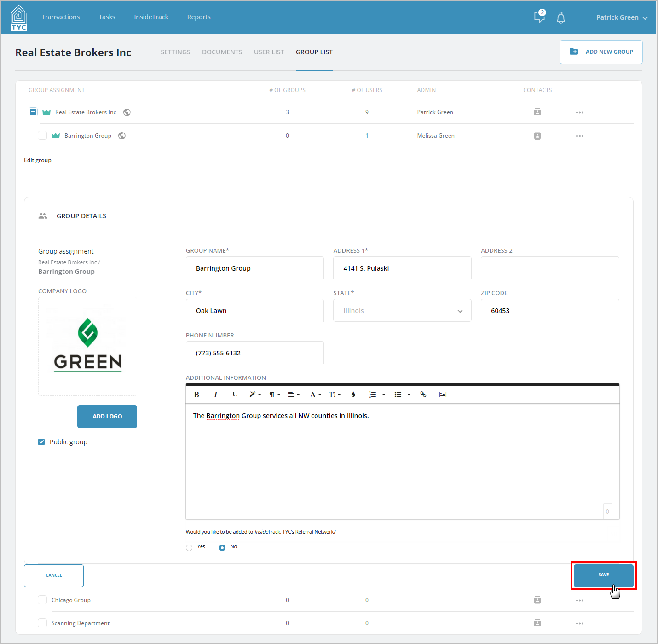The image size is (658, 644).
Task: Apply italic formatting in the editor
Action: [x=215, y=395]
